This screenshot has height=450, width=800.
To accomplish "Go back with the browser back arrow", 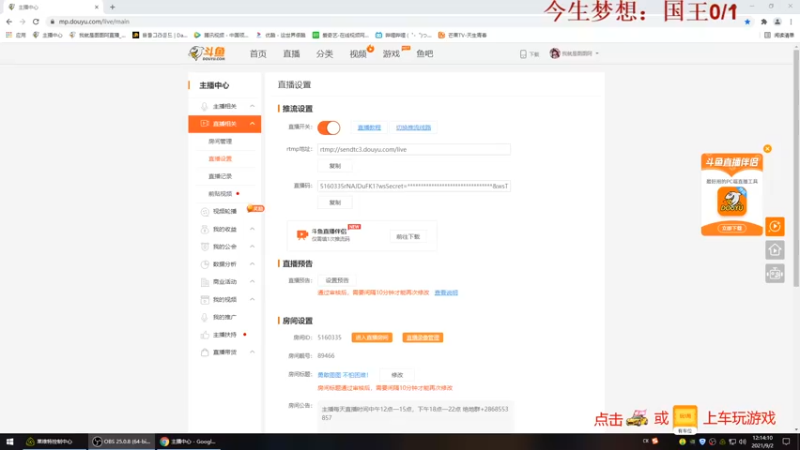I will [9, 21].
